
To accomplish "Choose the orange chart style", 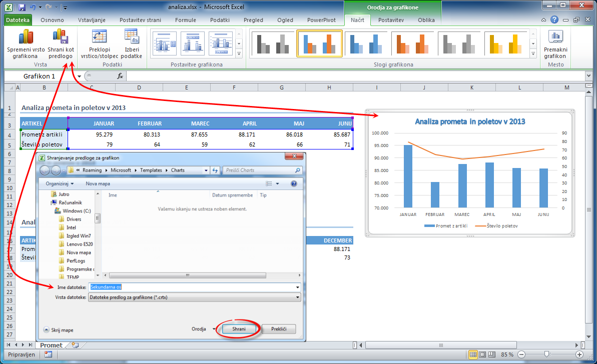I will coord(412,43).
